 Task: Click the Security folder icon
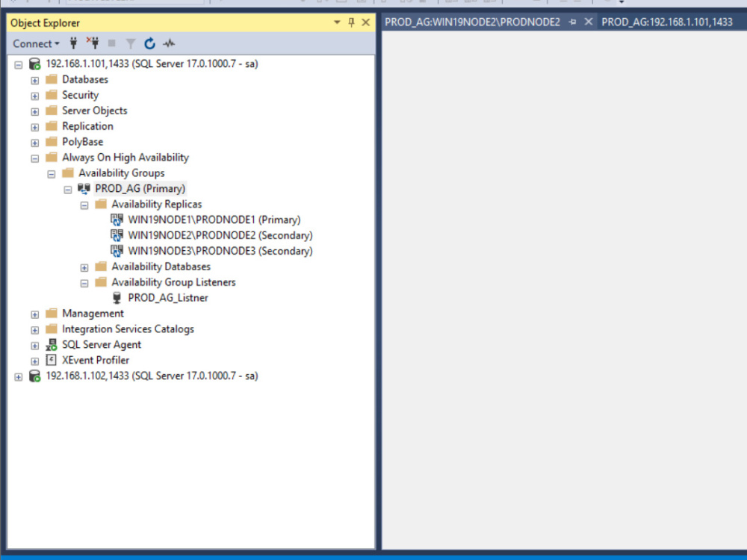tap(52, 95)
